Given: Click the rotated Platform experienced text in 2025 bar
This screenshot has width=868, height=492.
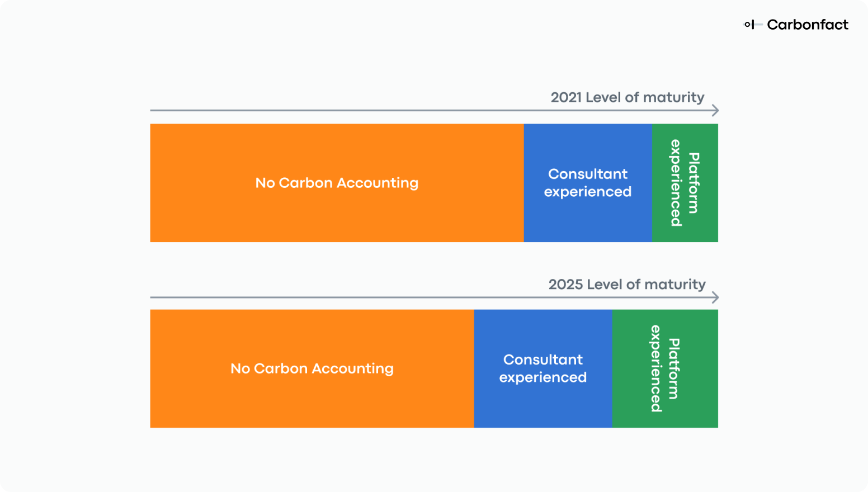Looking at the screenshot, I should 665,368.
